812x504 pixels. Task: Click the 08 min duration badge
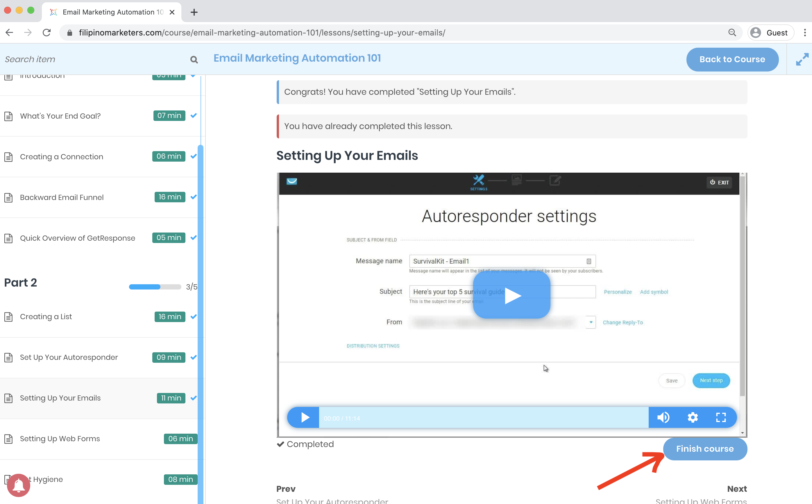180,479
